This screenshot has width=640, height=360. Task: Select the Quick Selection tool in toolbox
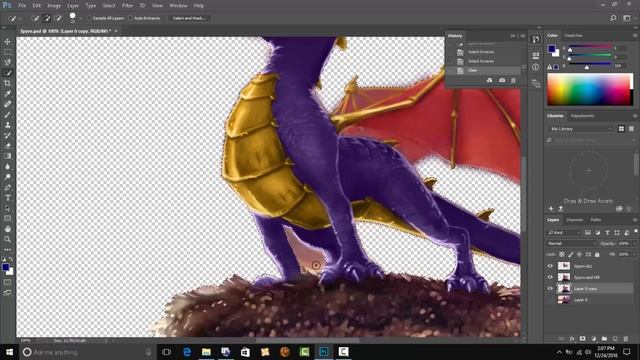tap(7, 73)
